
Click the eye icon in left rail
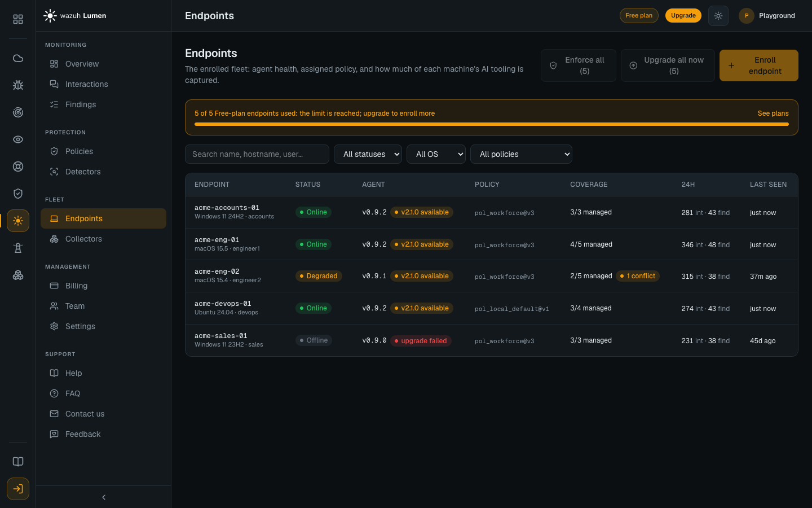[x=18, y=139]
